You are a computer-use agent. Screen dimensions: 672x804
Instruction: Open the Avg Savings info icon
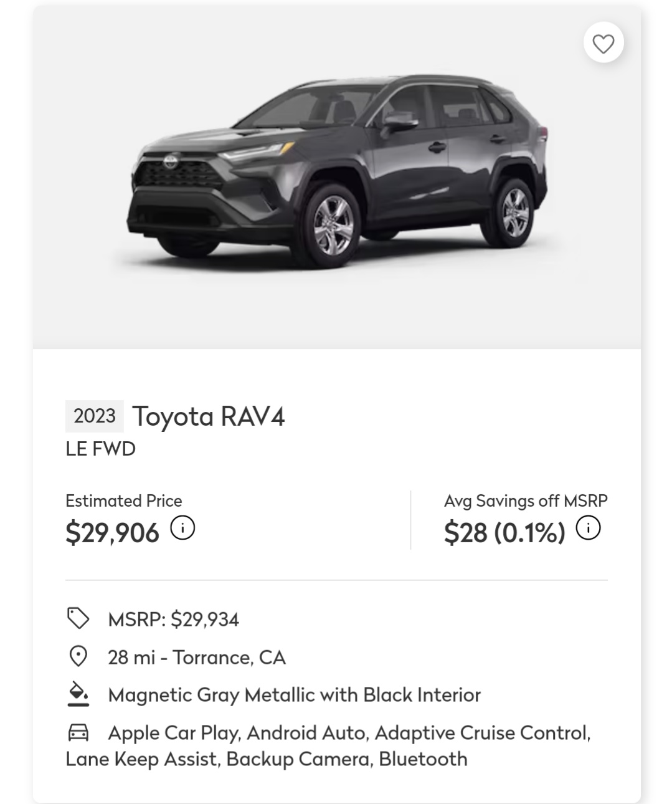tap(588, 528)
